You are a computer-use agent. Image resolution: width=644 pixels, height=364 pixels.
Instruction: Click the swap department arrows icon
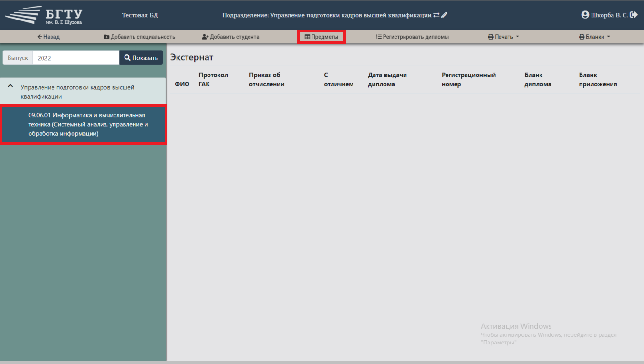click(x=436, y=15)
